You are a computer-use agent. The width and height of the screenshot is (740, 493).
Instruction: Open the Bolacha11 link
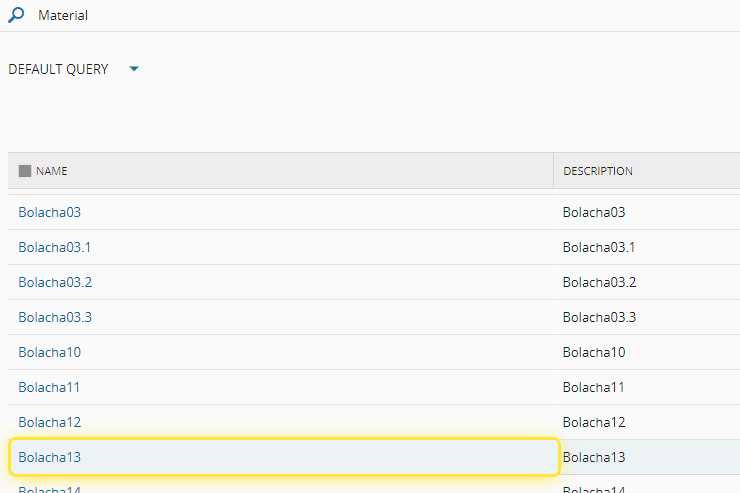click(49, 387)
